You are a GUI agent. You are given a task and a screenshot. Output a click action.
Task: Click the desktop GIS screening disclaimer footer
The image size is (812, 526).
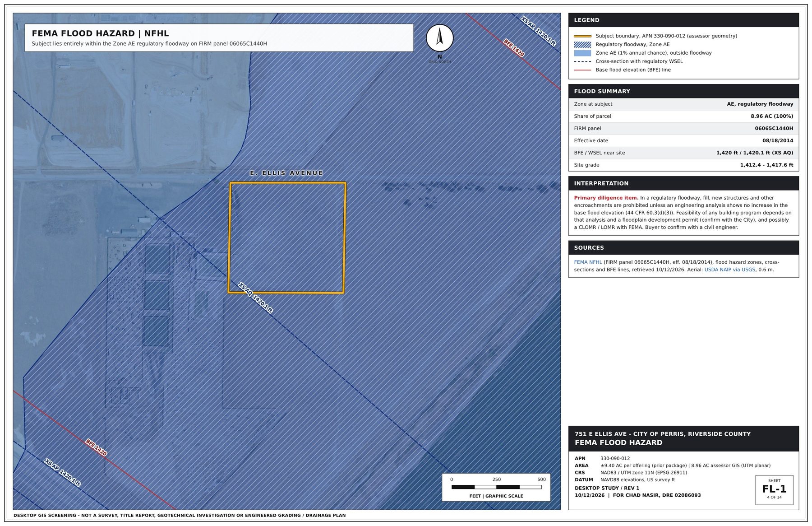click(180, 515)
